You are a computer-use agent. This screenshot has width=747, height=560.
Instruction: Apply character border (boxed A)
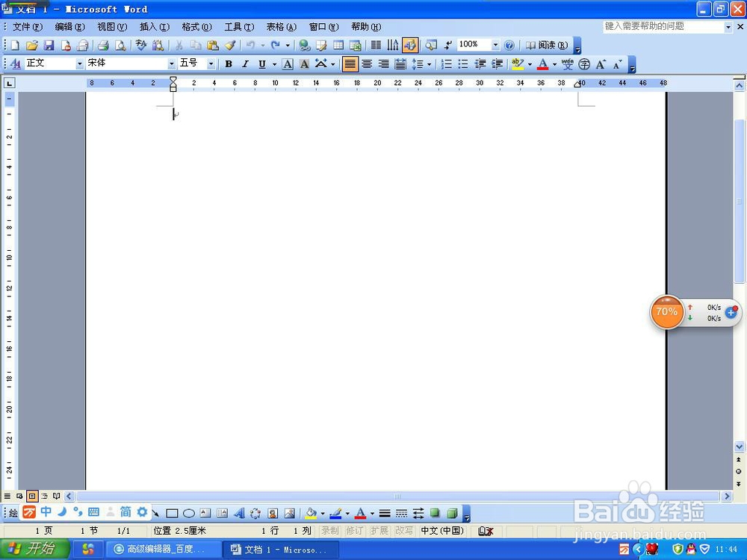288,63
